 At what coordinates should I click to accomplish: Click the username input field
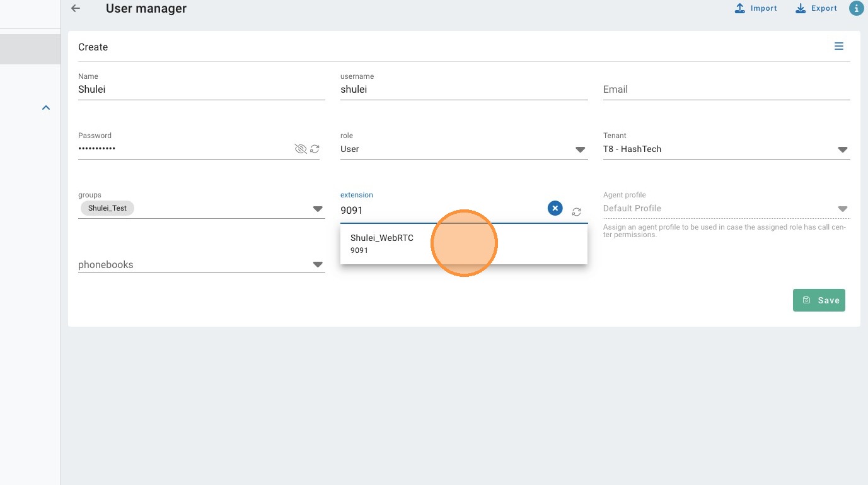pyautogui.click(x=463, y=90)
